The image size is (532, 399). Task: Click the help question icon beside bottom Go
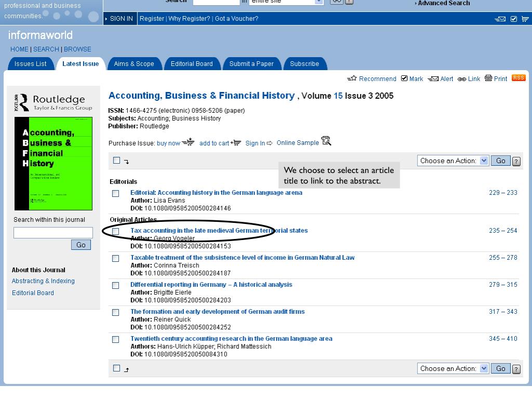click(516, 369)
